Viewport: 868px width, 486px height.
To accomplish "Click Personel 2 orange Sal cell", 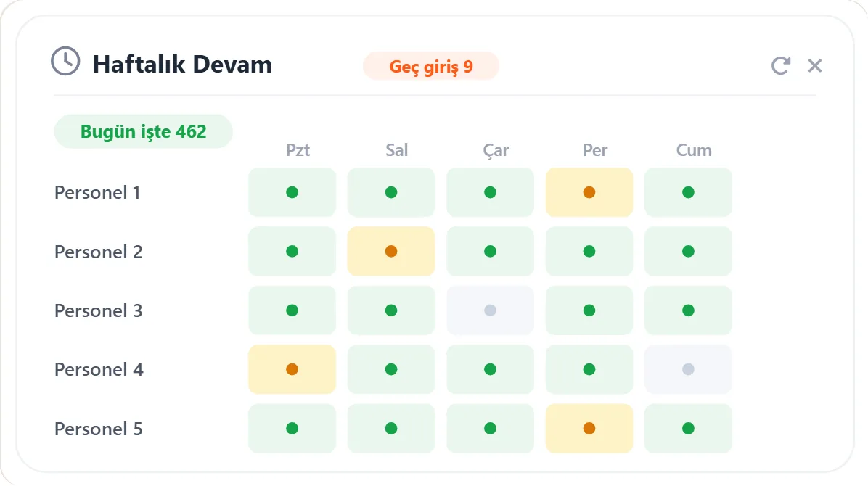I will (x=391, y=251).
